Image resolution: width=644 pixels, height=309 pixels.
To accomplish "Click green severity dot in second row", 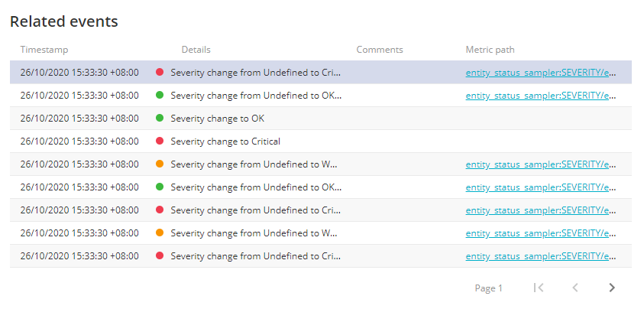I will pyautogui.click(x=160, y=95).
